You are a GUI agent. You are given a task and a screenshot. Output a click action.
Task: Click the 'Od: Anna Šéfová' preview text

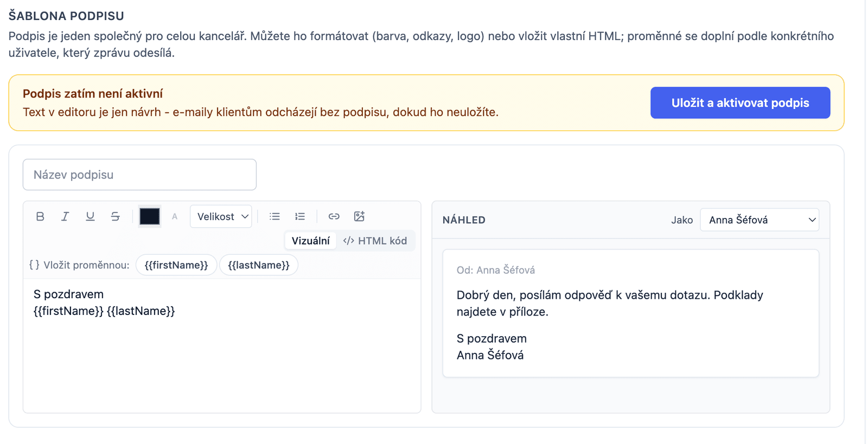(x=496, y=270)
